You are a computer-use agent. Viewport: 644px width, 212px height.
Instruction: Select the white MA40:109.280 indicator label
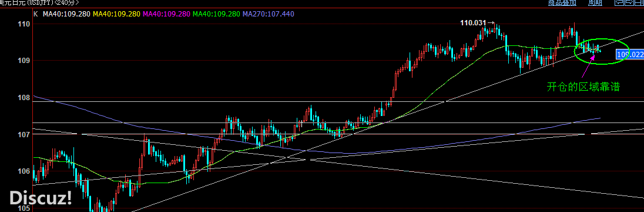66,14
